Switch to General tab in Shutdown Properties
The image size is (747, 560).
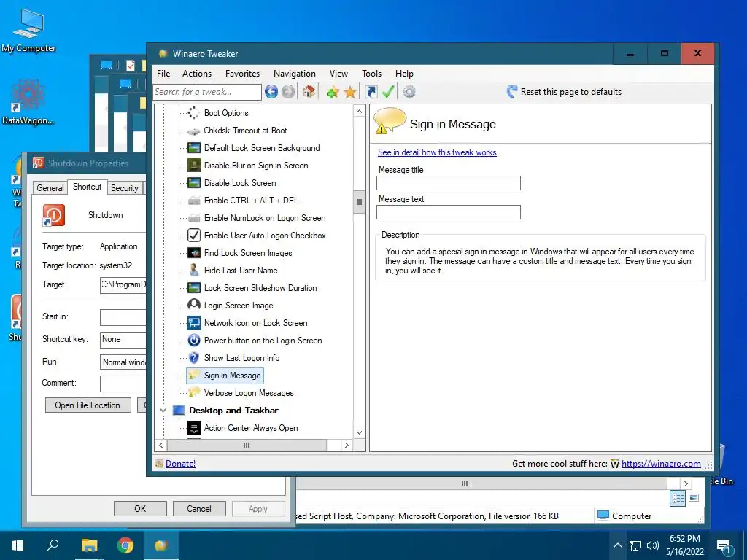click(x=50, y=187)
